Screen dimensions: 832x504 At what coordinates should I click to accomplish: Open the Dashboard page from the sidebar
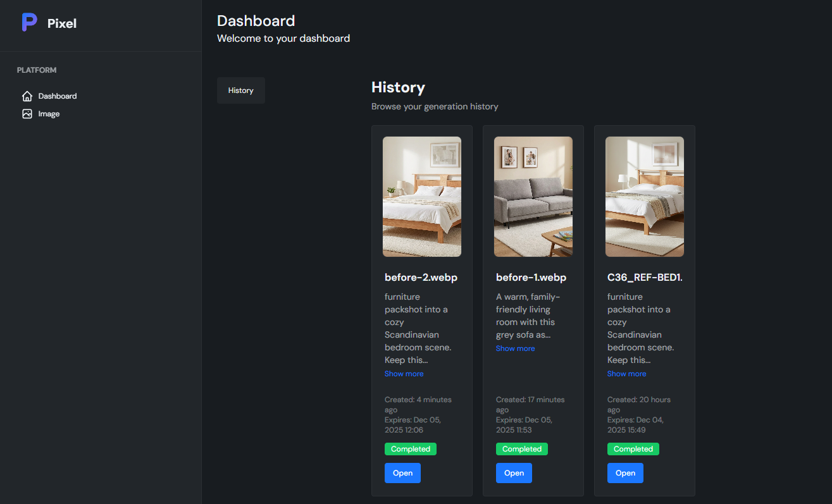tap(56, 95)
